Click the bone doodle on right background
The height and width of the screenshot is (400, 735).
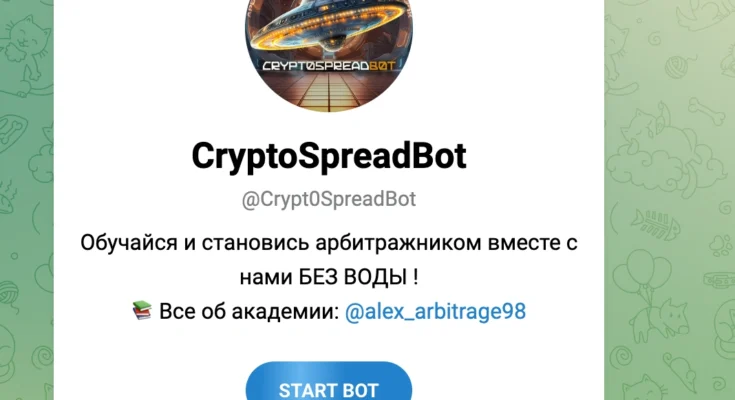(x=710, y=112)
